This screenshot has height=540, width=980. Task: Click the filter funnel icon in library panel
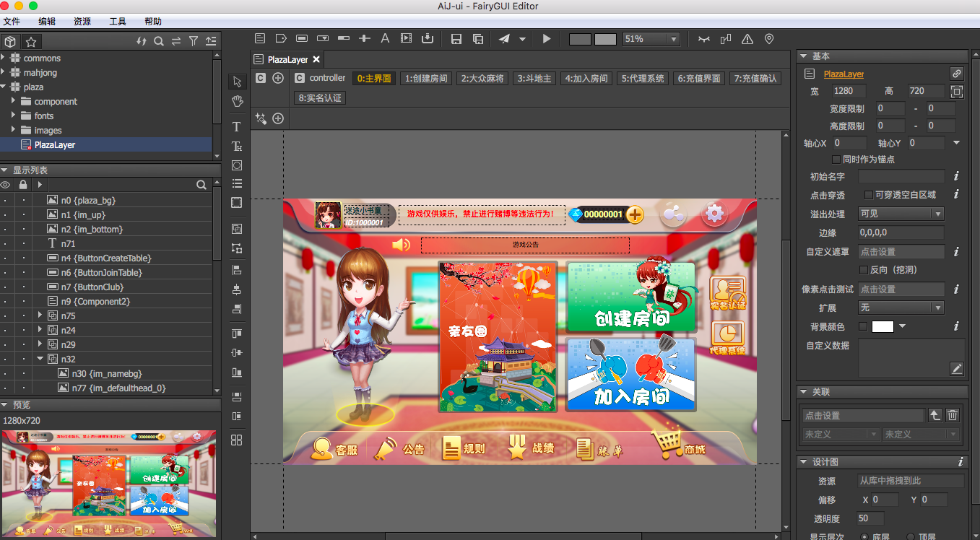point(194,41)
